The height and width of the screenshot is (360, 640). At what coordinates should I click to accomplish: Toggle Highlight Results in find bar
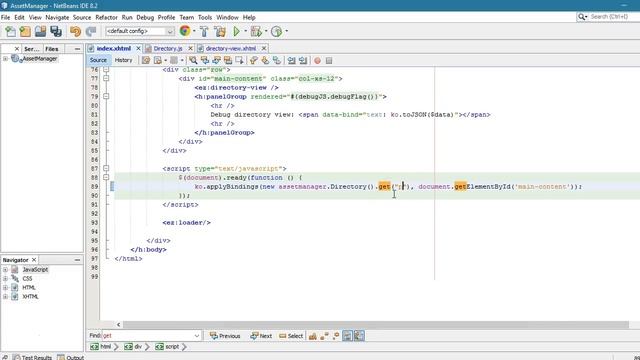pos(347,336)
